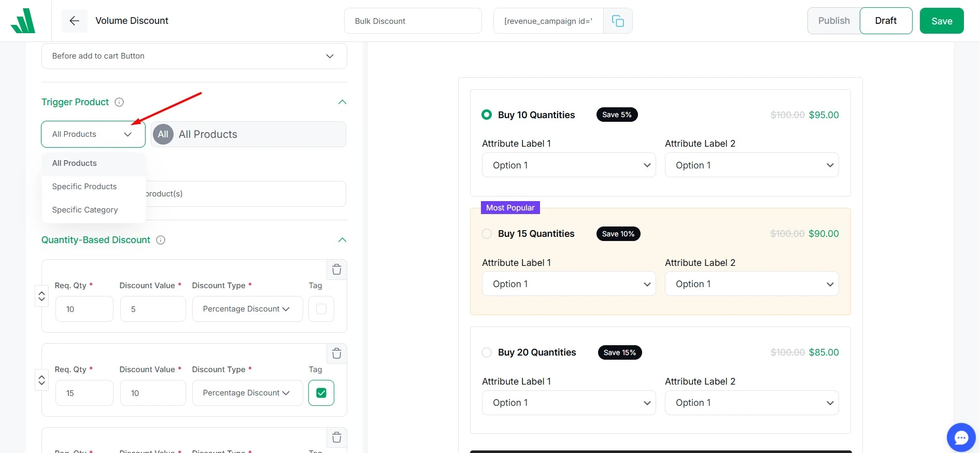This screenshot has height=453, width=980.
Task: Click the Save 5% badge
Action: tap(617, 115)
